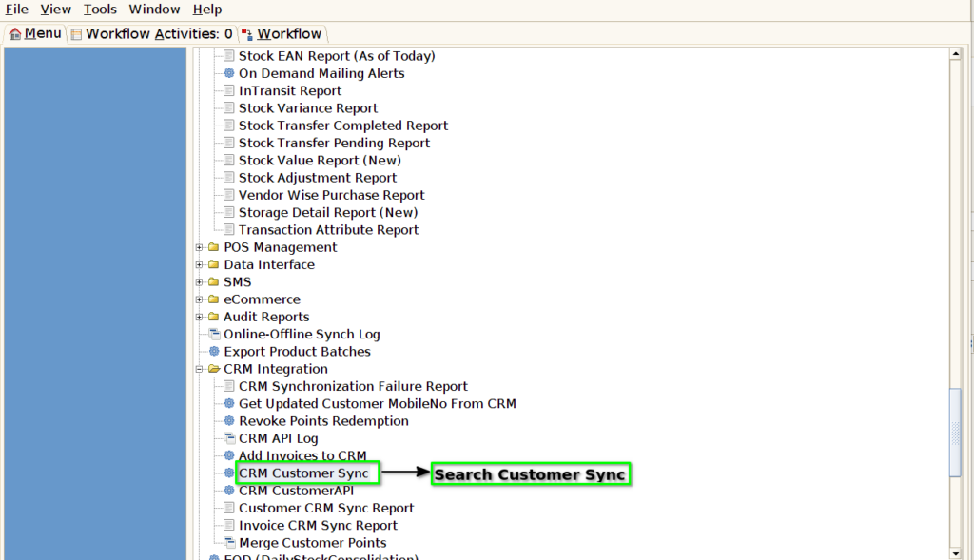Click the gear icon beside On Demand Mailing Alerts
974x560 pixels.
(228, 73)
